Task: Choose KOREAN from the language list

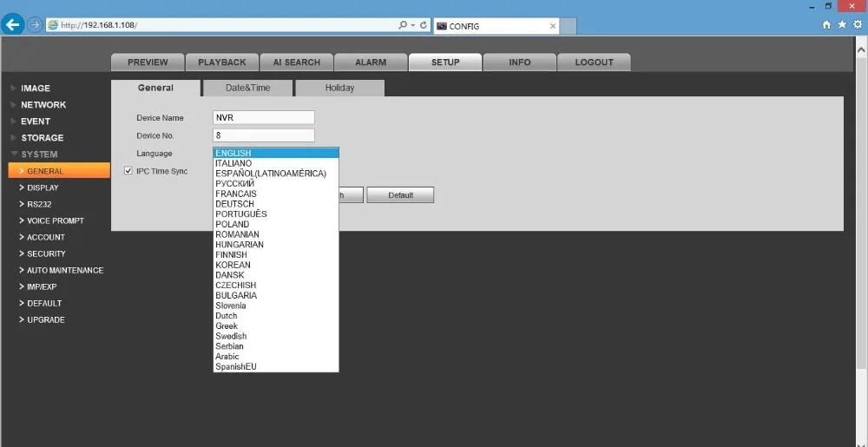Action: [x=276, y=265]
